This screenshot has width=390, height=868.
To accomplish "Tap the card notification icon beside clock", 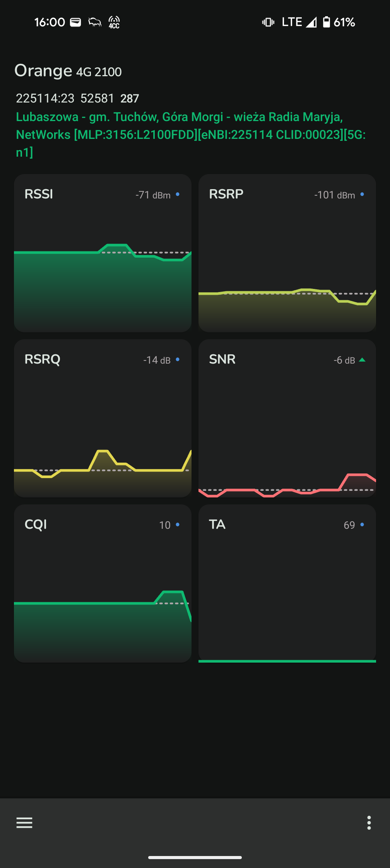I will 75,22.
